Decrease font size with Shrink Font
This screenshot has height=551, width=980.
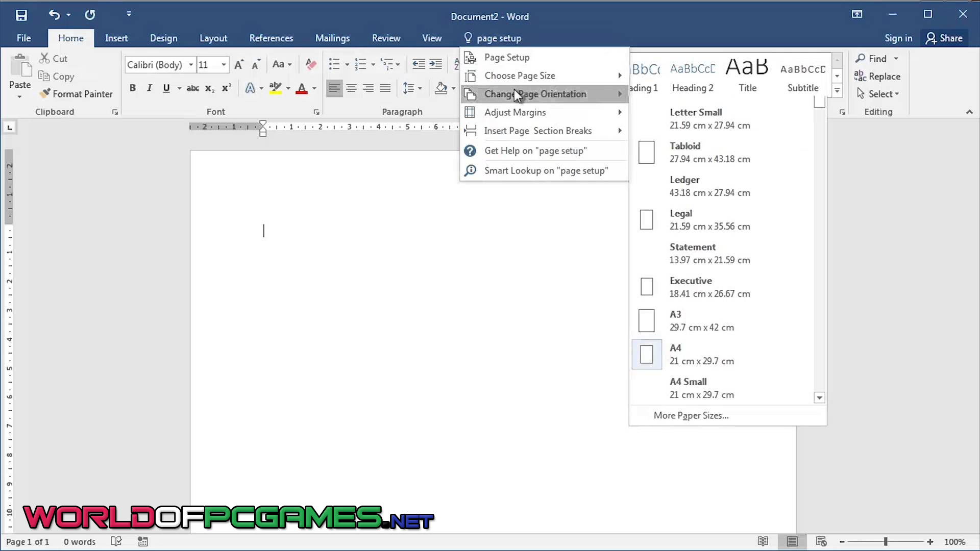pyautogui.click(x=256, y=65)
